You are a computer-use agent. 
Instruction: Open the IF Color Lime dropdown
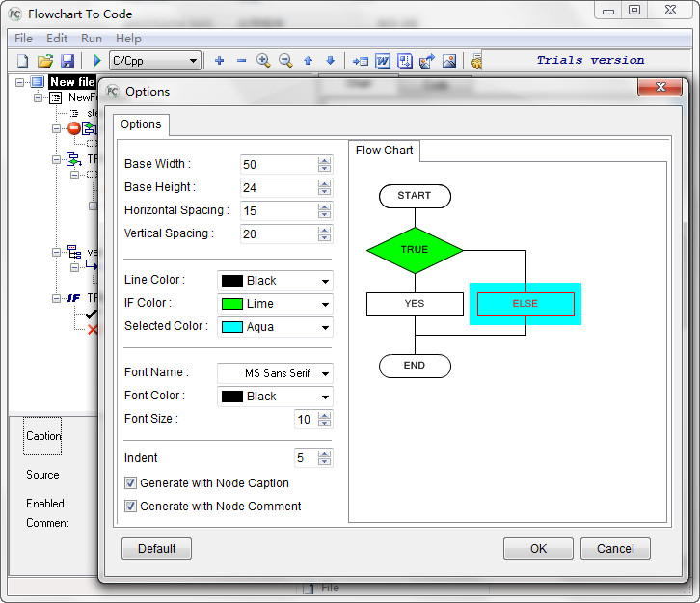(x=325, y=304)
